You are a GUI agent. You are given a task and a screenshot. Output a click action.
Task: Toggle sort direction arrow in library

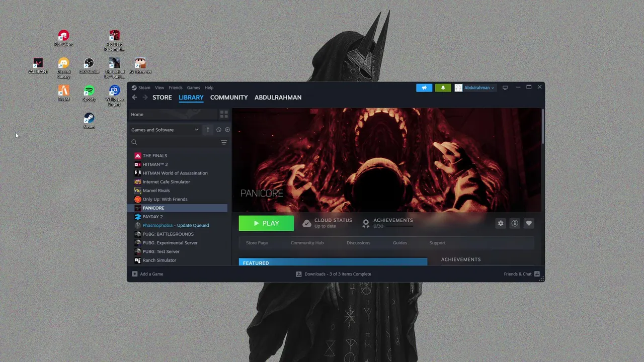(208, 130)
